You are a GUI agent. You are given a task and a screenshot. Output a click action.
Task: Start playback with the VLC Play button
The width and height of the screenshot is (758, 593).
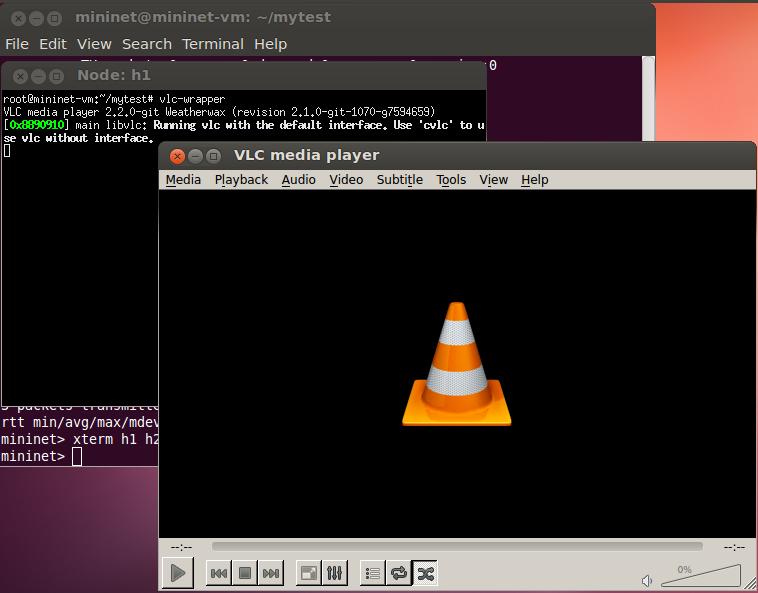178,573
